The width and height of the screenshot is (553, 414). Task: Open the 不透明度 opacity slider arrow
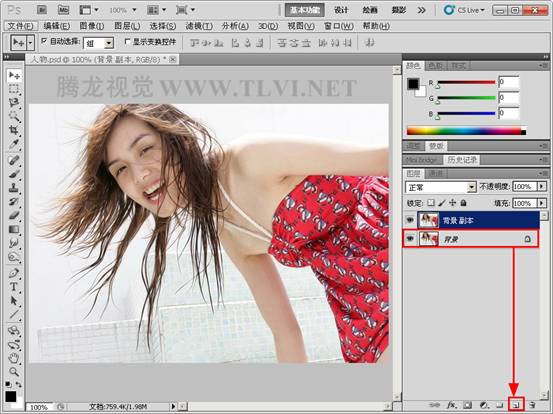(x=542, y=186)
